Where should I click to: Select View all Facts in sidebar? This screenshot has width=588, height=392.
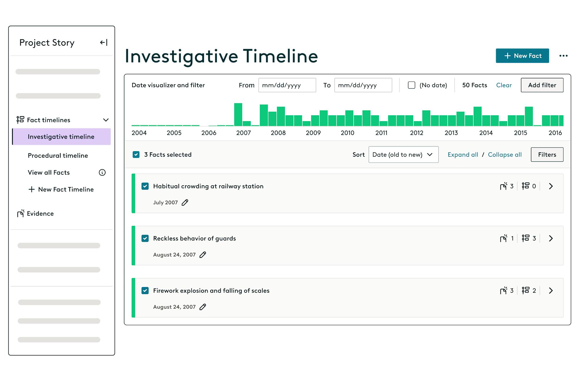(x=49, y=173)
